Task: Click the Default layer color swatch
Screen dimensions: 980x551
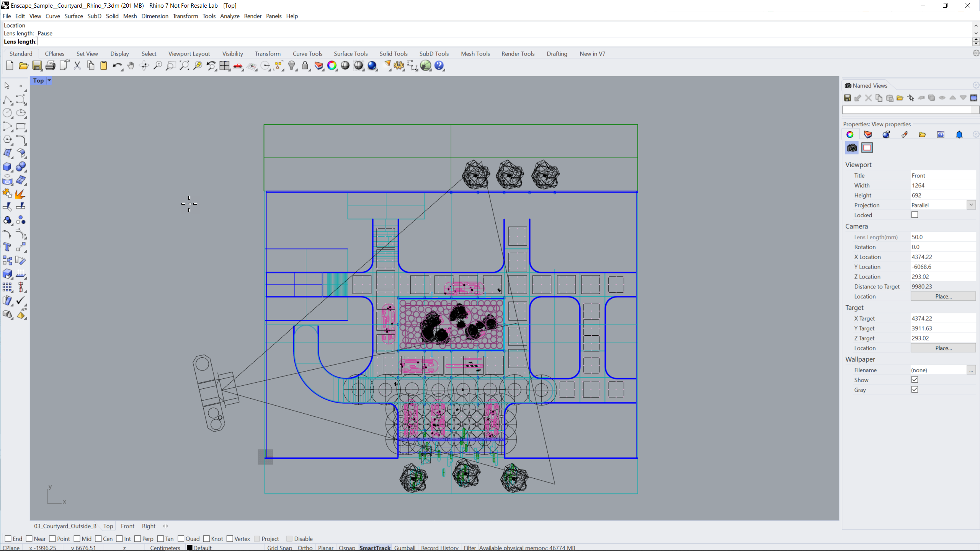Action: [189, 548]
